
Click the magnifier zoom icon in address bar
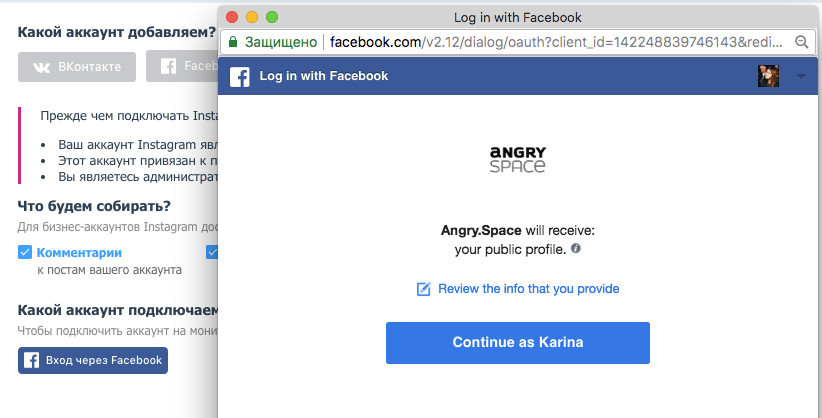(x=801, y=42)
